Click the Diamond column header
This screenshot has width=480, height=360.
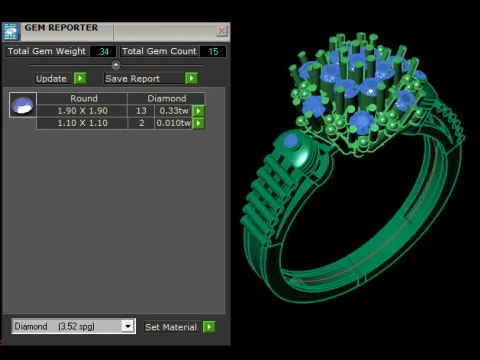click(166, 99)
